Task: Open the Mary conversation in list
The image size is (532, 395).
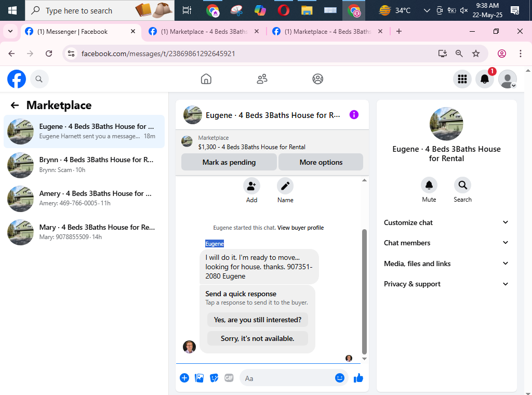Action: [84, 232]
